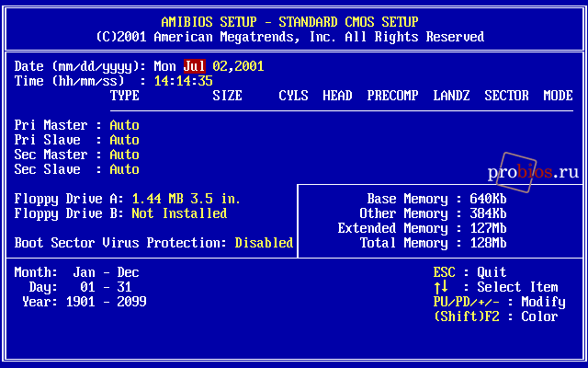The height and width of the screenshot is (368, 588).
Task: Click the Sec Slave label
Action: pyautogui.click(x=47, y=169)
